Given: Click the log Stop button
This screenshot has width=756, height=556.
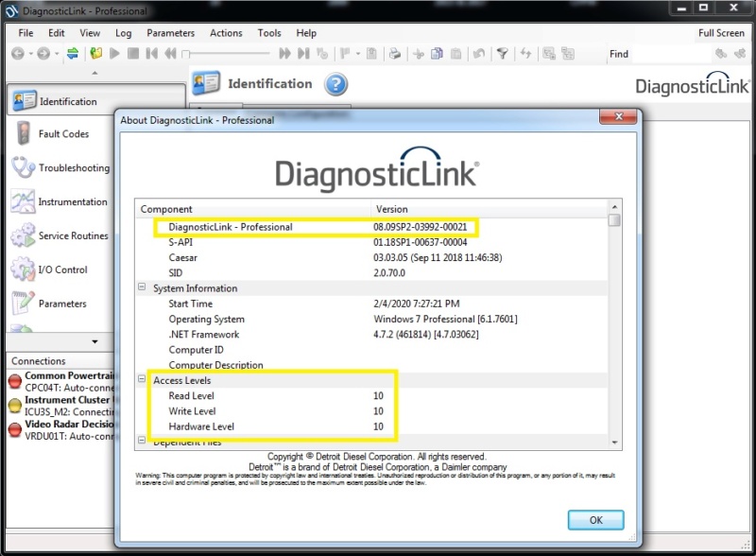Looking at the screenshot, I should (133, 54).
